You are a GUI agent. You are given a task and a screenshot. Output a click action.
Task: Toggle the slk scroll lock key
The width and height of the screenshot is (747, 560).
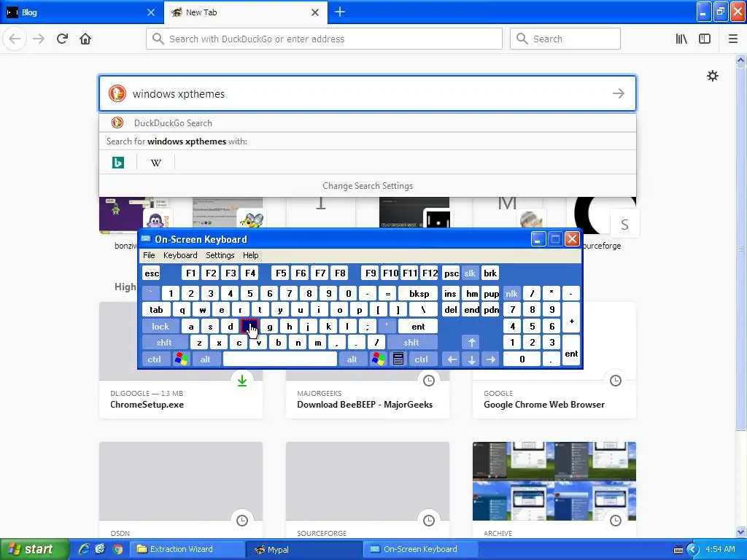[470, 273]
